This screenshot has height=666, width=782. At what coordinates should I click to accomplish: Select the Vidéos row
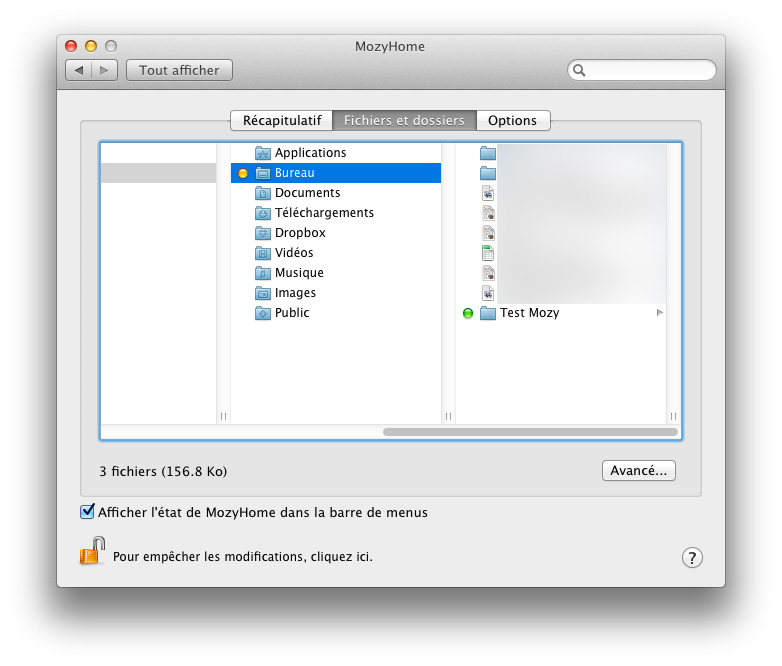tap(336, 253)
